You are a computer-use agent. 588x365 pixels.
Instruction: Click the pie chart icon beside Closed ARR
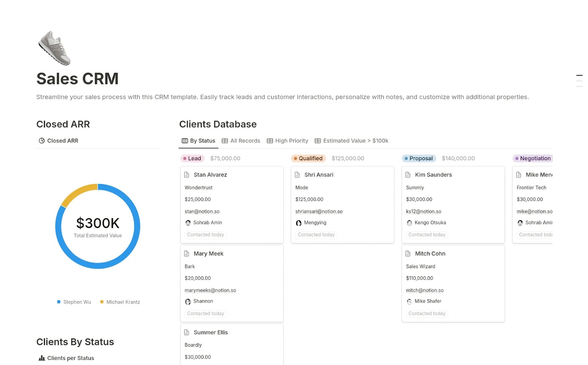point(41,141)
